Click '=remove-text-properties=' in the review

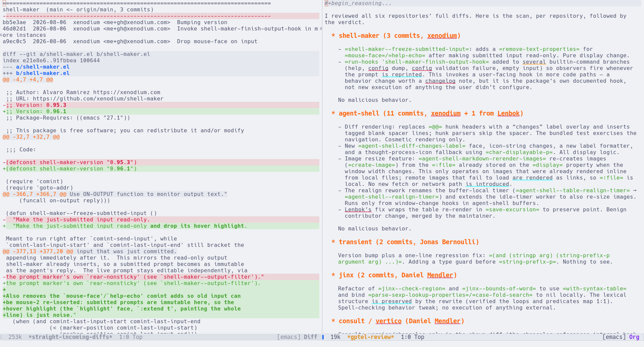(539, 49)
